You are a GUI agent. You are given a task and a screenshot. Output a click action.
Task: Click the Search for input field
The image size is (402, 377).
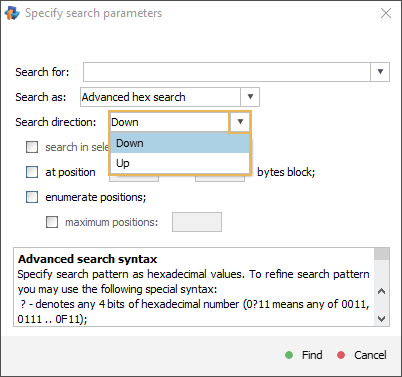[x=227, y=72]
